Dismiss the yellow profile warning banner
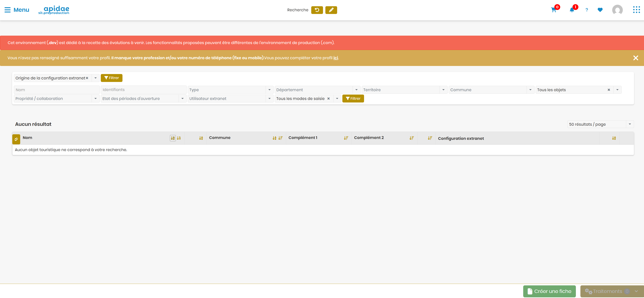 pos(635,58)
